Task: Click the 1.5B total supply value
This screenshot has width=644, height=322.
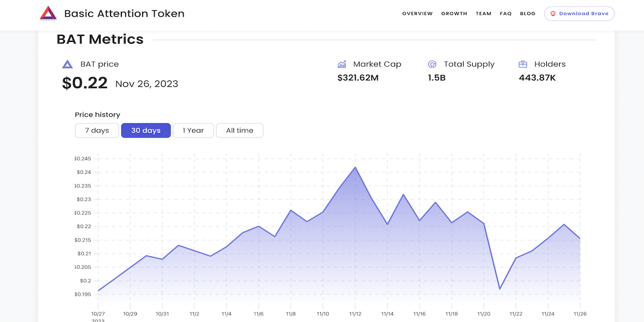Action: tap(437, 78)
